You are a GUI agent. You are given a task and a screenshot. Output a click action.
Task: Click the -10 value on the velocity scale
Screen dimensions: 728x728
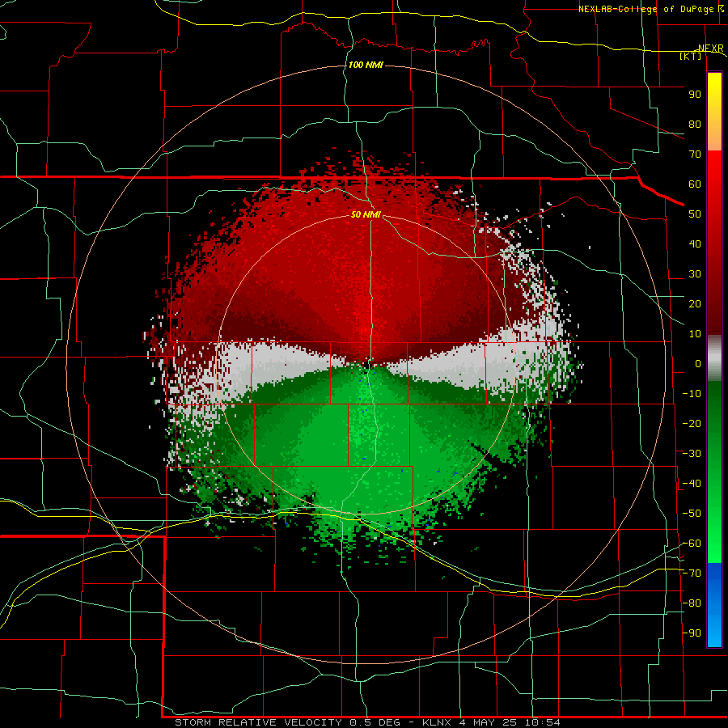click(692, 394)
